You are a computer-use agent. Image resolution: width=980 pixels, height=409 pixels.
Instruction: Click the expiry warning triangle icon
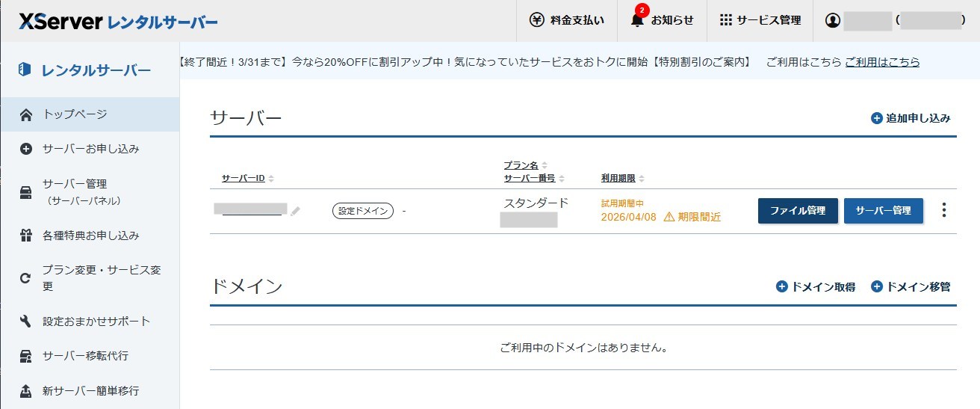click(x=669, y=217)
